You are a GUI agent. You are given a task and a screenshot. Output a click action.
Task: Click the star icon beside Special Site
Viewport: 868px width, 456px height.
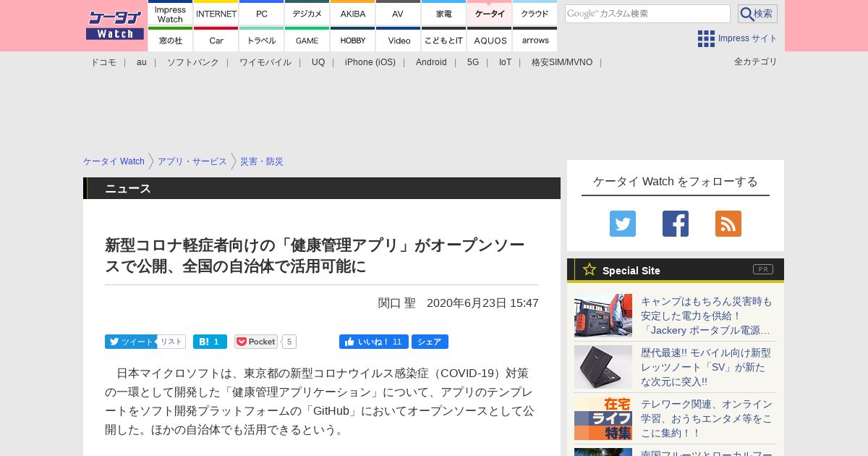tap(590, 269)
